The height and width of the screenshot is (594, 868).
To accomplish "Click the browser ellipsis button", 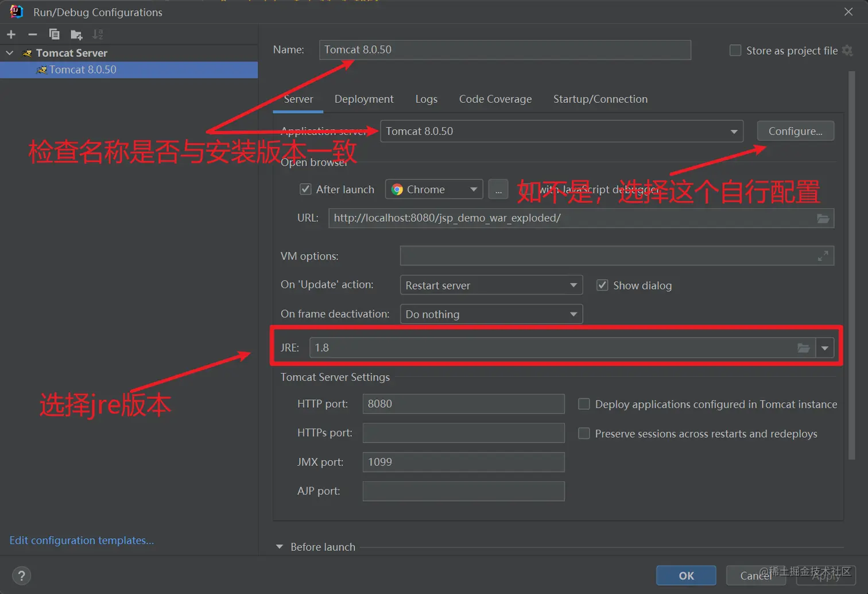I will [x=498, y=190].
